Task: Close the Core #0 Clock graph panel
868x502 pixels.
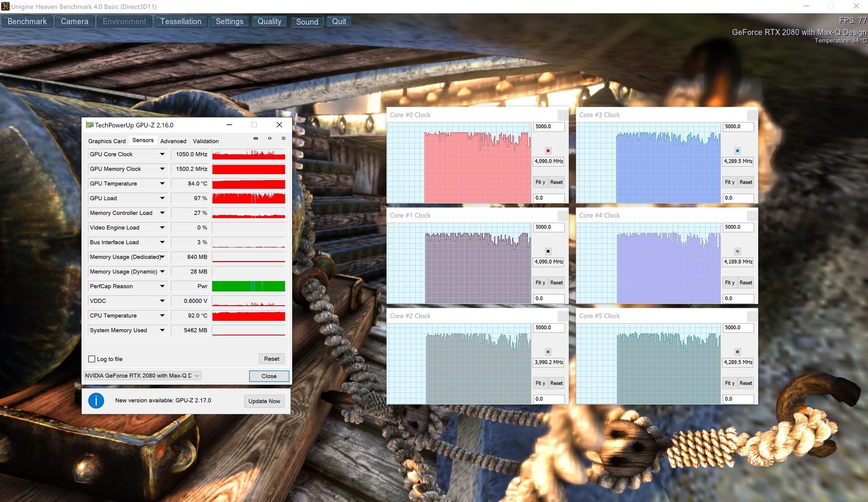Action: [x=562, y=115]
